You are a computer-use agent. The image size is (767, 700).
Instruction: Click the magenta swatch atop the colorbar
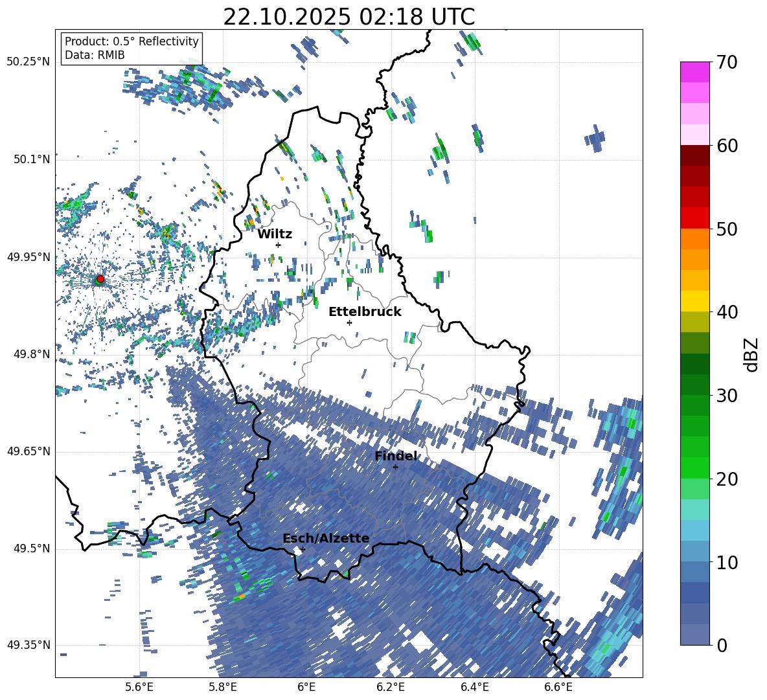click(x=694, y=73)
